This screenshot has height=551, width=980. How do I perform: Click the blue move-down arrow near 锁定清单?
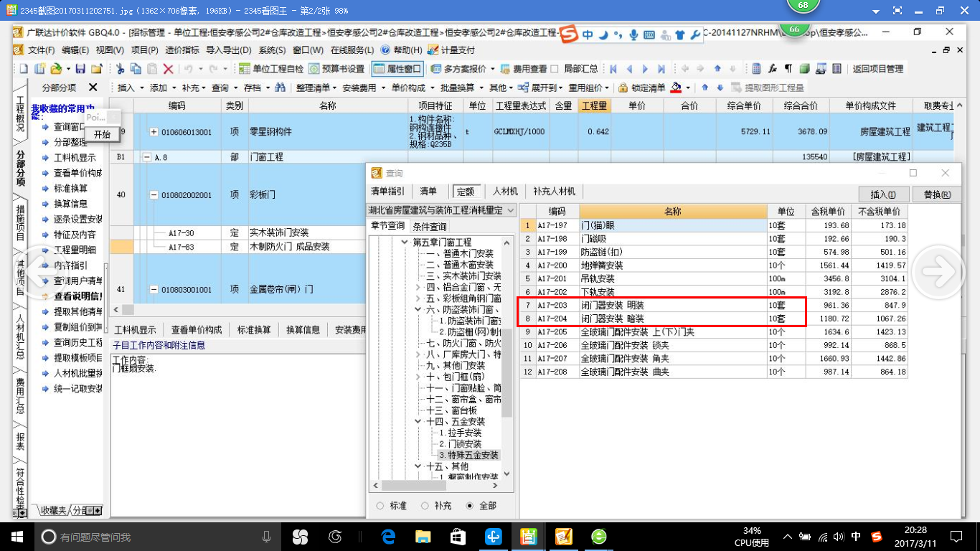[720, 88]
